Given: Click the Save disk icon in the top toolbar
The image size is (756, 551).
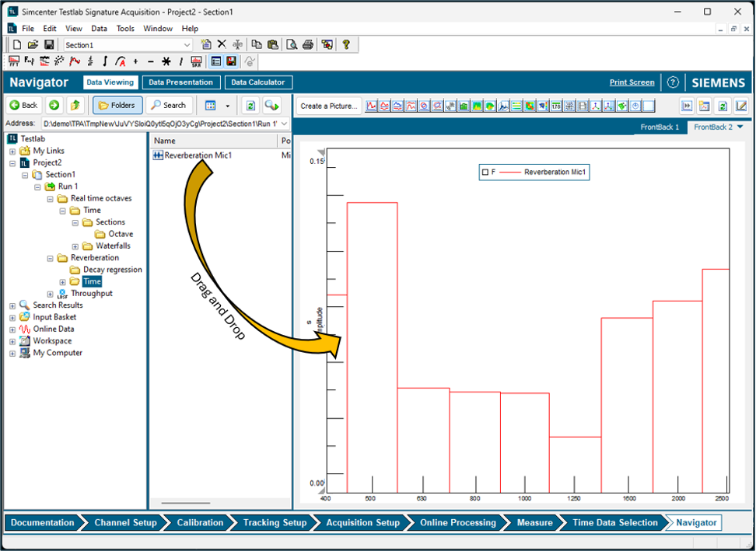Looking at the screenshot, I should pos(49,45).
